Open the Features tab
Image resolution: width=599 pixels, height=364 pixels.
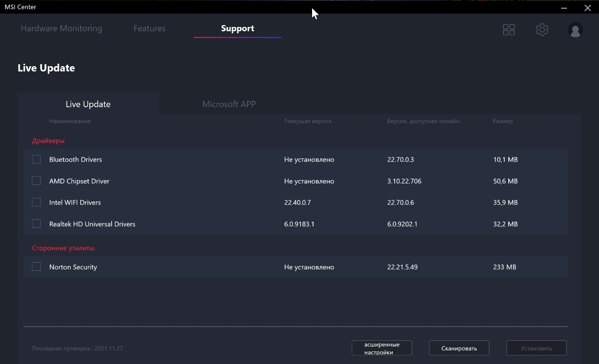pyautogui.click(x=149, y=28)
